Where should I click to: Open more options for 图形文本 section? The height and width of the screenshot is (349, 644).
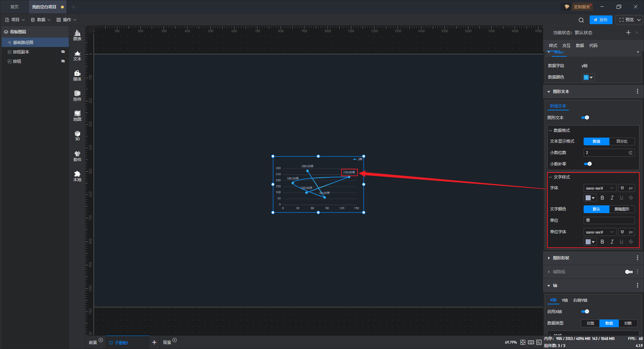[637, 92]
